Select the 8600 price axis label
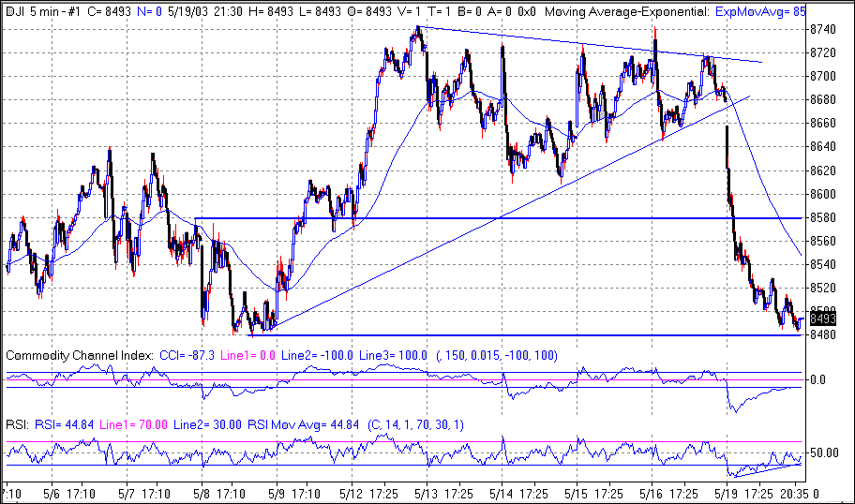855x504 pixels. pyautogui.click(x=823, y=194)
